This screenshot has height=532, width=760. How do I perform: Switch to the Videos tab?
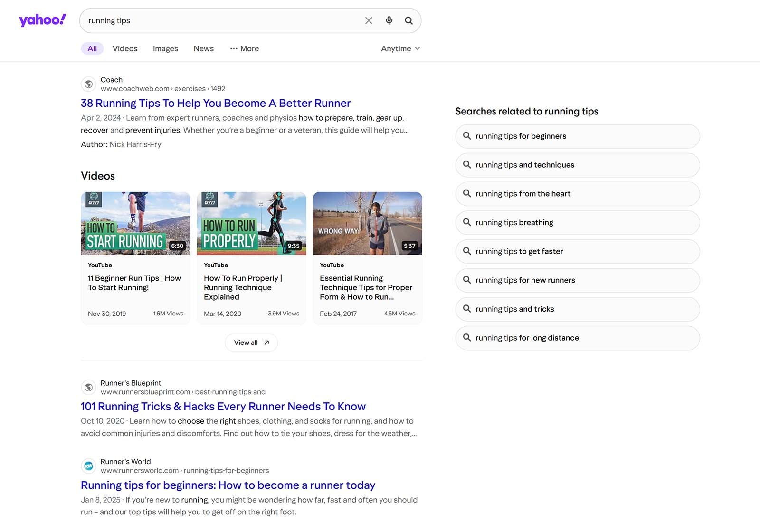point(124,48)
